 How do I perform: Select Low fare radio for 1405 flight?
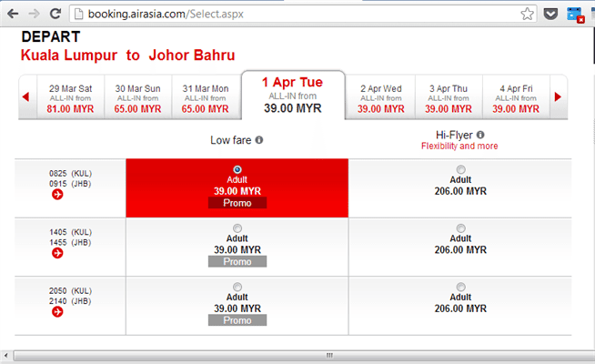[237, 228]
